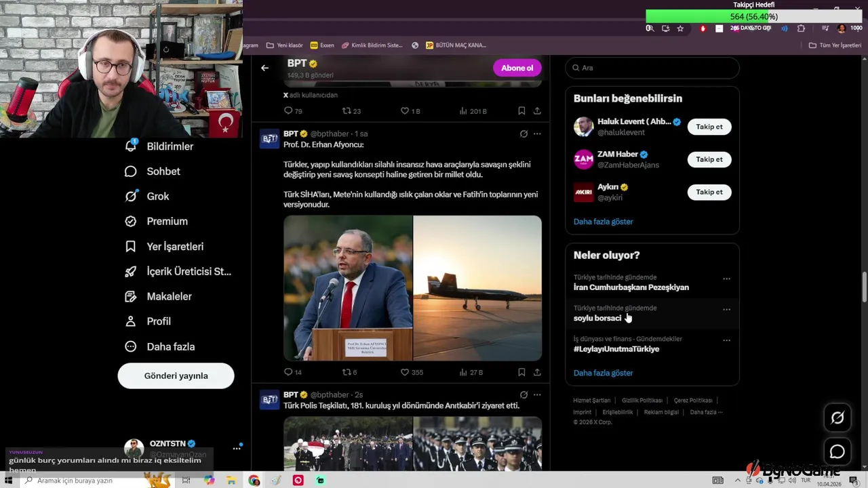Image resolution: width=868 pixels, height=488 pixels.
Task: Open Bildirimler in the sidebar
Action: click(x=159, y=146)
